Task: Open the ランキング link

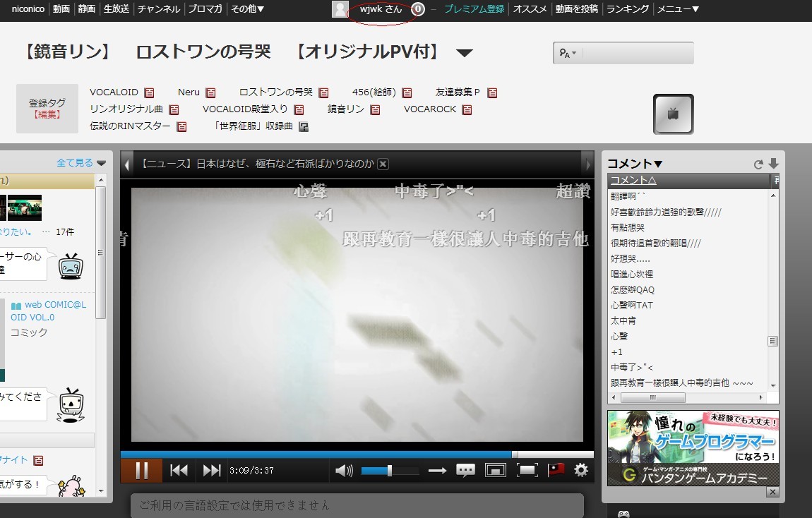Action: tap(627, 8)
